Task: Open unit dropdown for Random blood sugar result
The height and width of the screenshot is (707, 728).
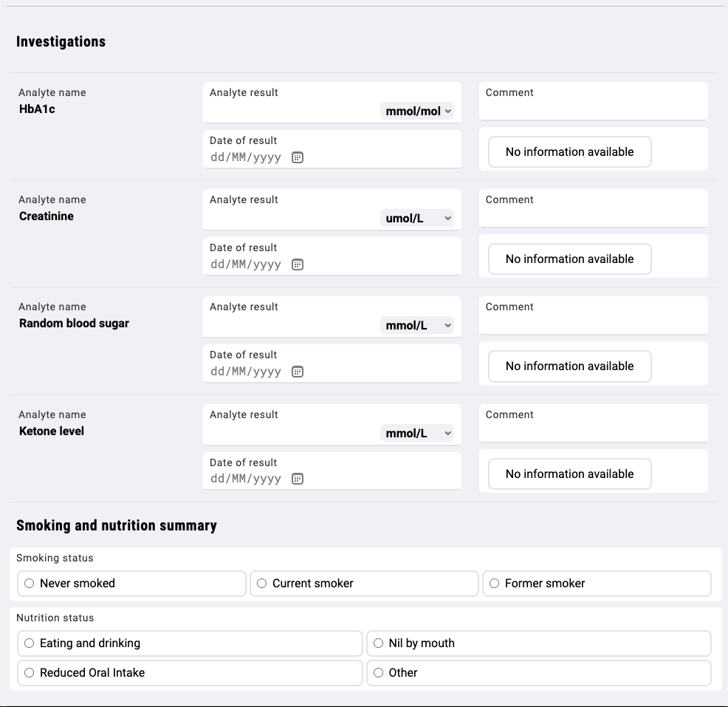Action: click(418, 324)
